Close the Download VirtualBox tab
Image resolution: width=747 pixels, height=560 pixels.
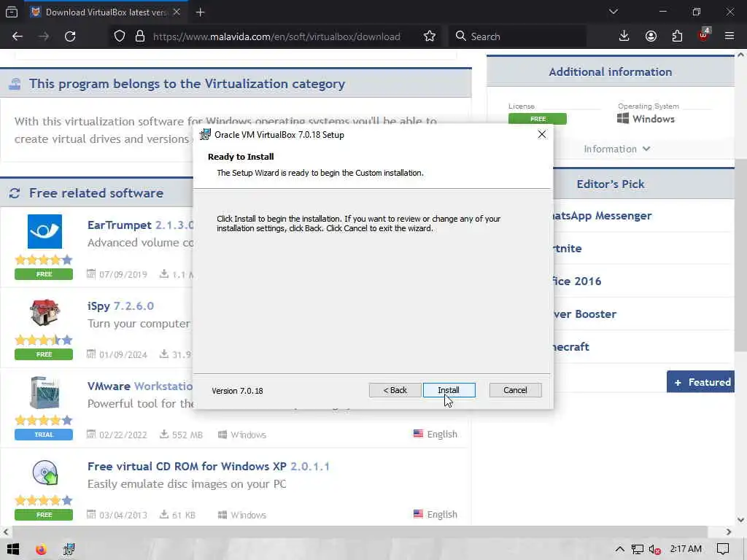coord(177,12)
